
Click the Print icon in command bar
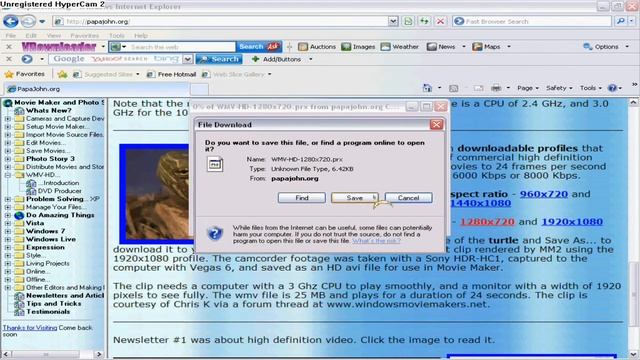(x=496, y=88)
